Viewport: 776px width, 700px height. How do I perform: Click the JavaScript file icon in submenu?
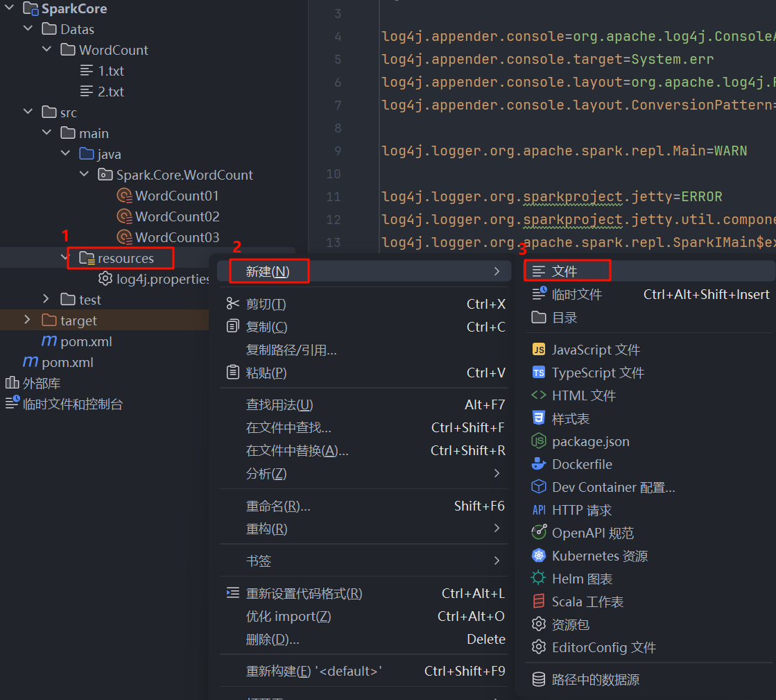pos(539,350)
